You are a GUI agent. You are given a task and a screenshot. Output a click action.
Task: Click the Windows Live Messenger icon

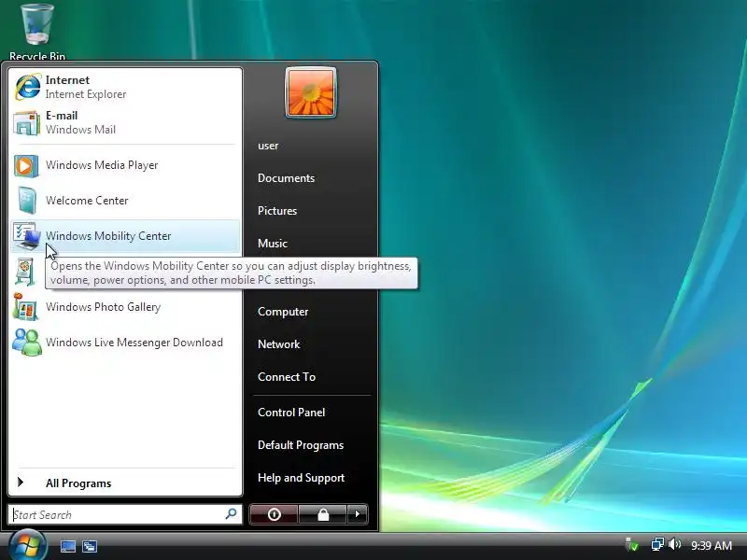click(27, 343)
